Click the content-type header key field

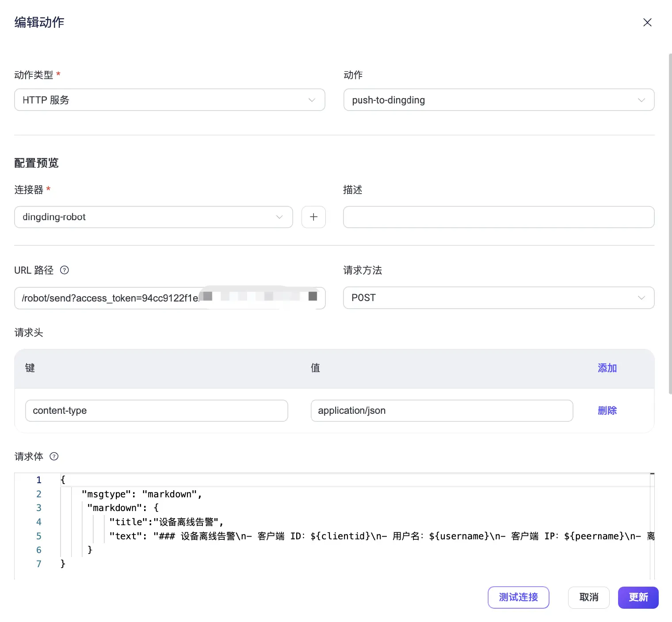click(157, 411)
